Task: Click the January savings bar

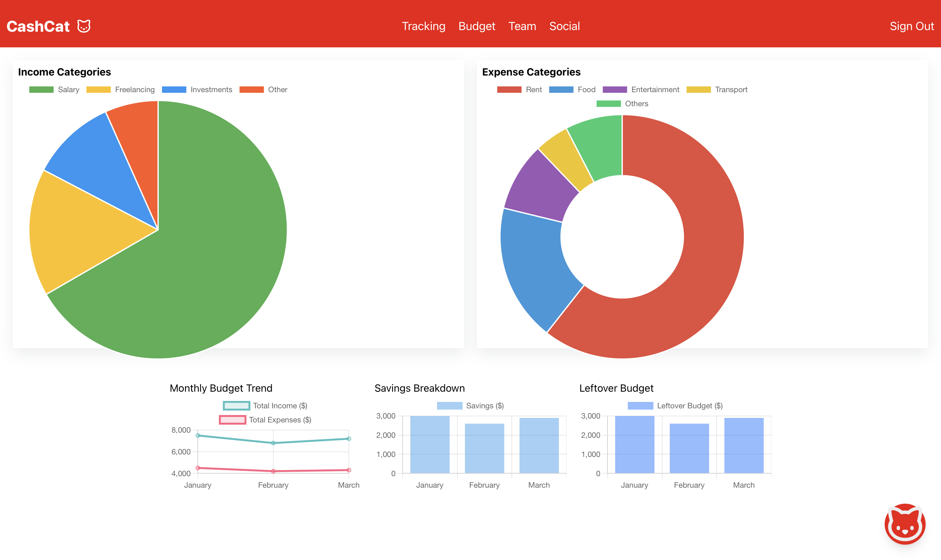Action: 430,444
